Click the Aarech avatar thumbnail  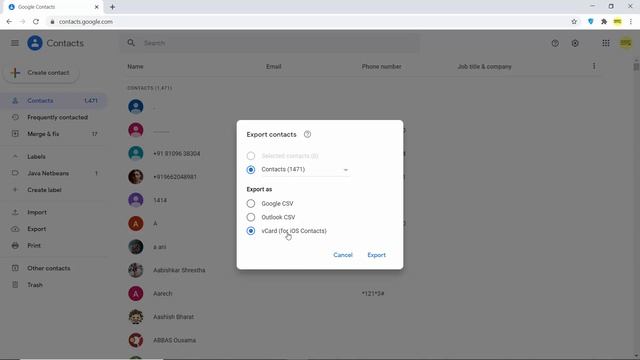tap(136, 293)
